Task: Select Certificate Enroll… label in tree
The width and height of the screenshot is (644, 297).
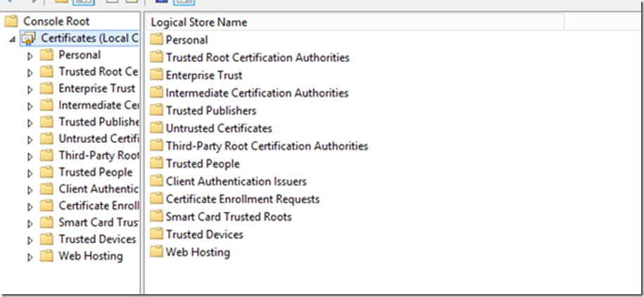Action: [x=99, y=206]
